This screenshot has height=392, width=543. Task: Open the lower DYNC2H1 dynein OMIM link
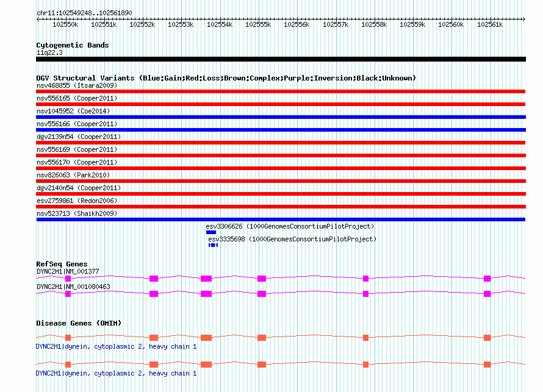coord(116,373)
